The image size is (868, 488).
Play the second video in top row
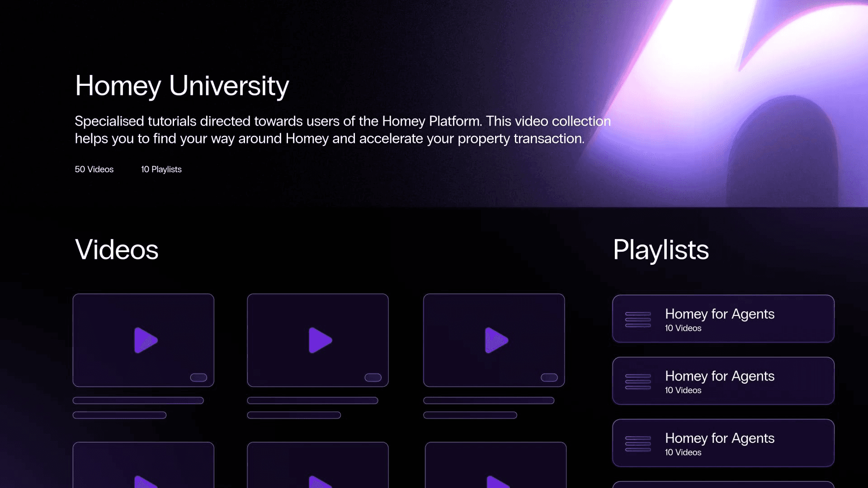[320, 340]
